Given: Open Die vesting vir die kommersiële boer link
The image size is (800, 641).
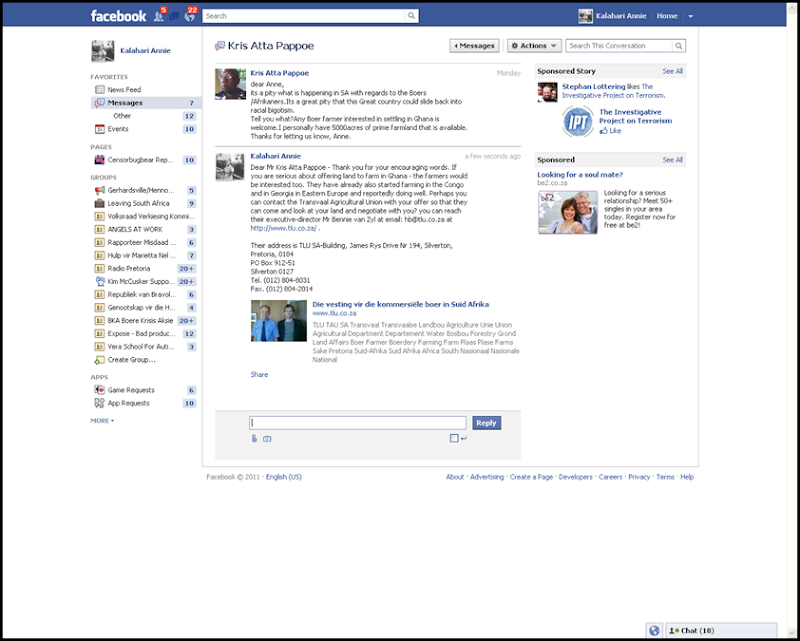Looking at the screenshot, I should [401, 304].
